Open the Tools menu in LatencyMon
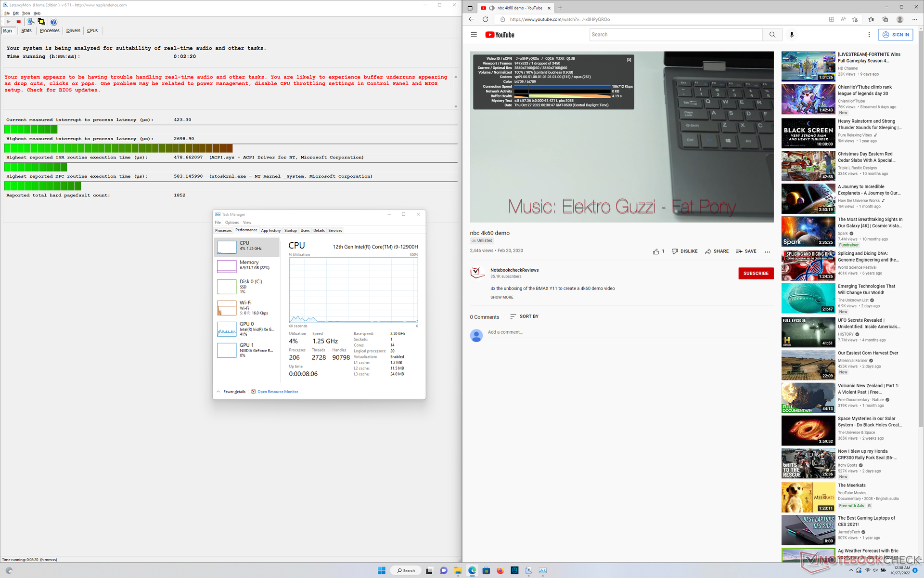Screen dimensions: 924x578 [26, 13]
